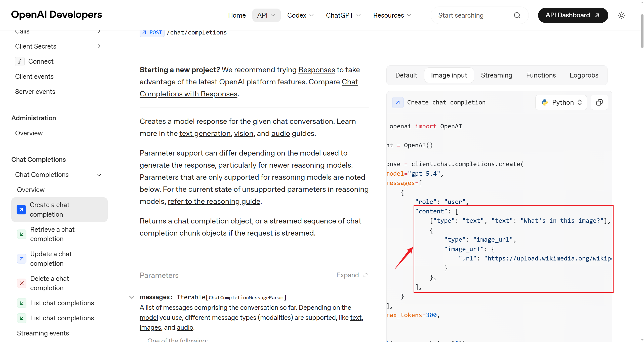Switch to the Functions example tab
The height and width of the screenshot is (342, 644).
541,75
